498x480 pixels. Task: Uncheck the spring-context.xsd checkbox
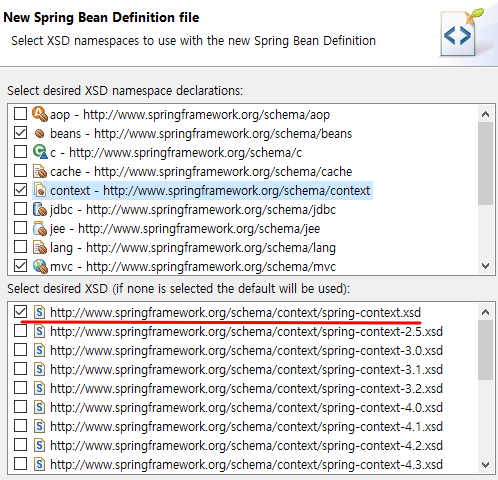20,312
